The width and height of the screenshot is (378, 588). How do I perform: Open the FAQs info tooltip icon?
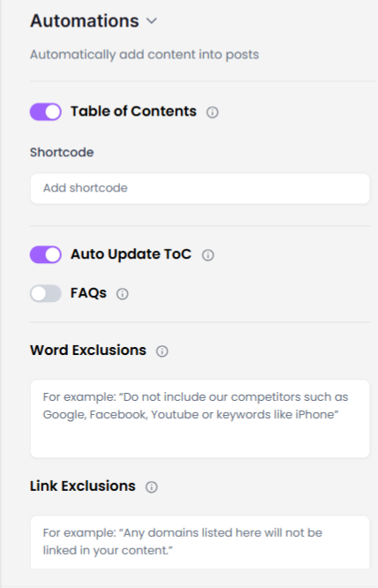[x=122, y=294]
